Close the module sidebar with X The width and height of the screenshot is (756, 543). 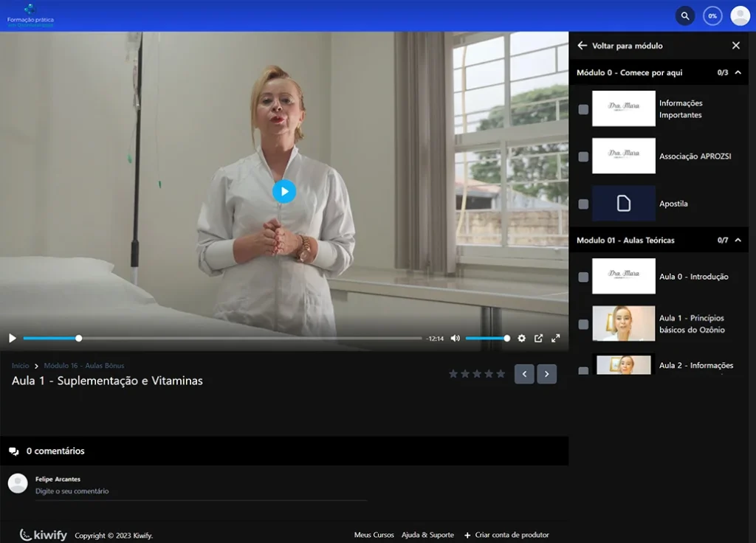(735, 46)
